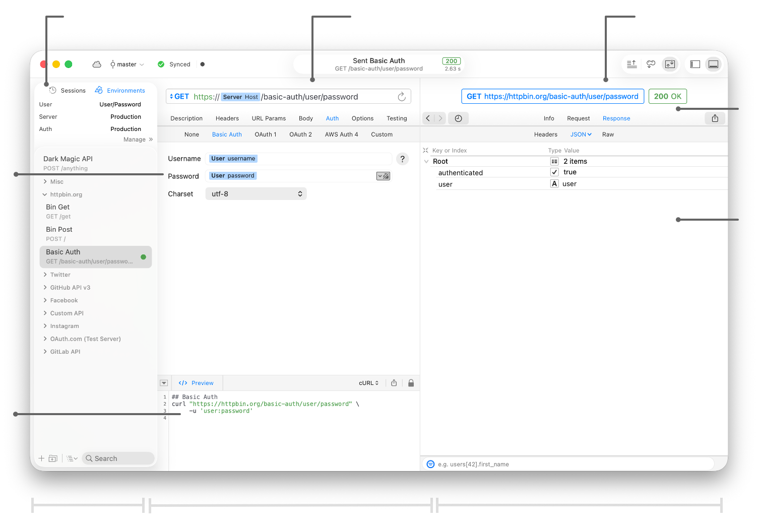The height and width of the screenshot is (532, 758).
Task: Open the URL Params tab
Action: click(x=269, y=119)
